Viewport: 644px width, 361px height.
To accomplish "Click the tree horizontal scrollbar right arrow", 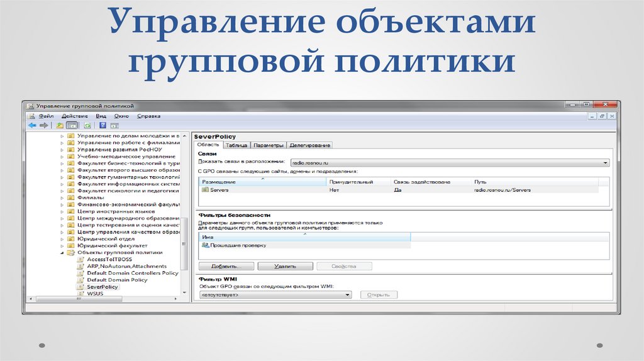I will (x=176, y=299).
